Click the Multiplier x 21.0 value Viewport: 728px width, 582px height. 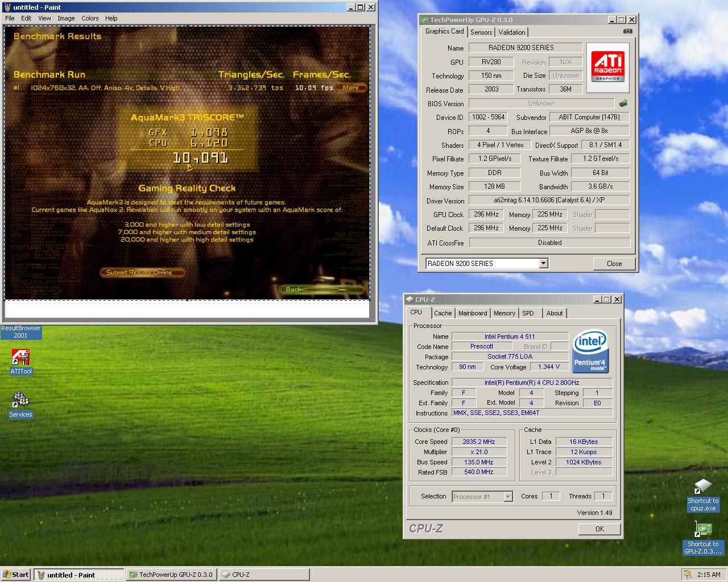(479, 452)
